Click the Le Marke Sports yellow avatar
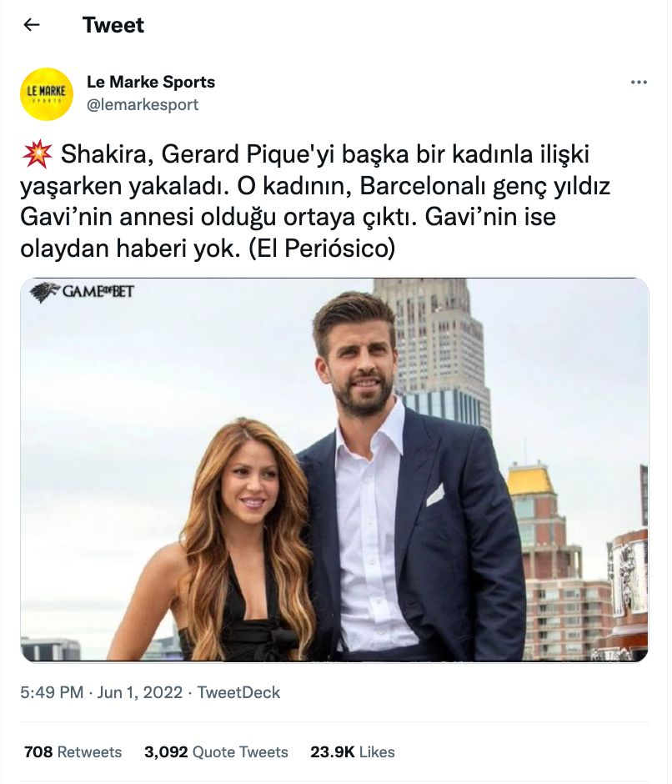672x784 pixels. pyautogui.click(x=47, y=94)
